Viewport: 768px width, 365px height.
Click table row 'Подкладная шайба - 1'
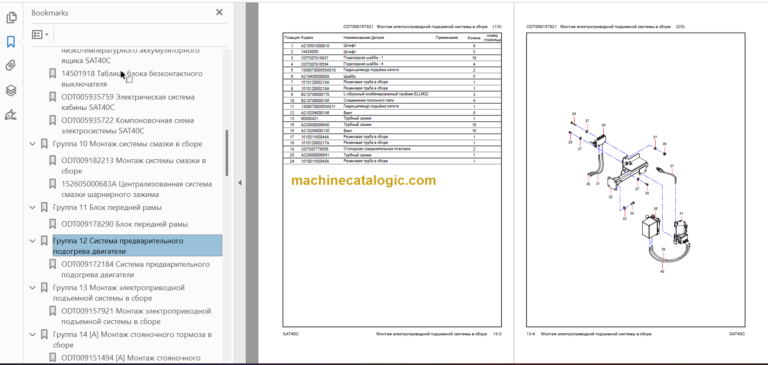(x=392, y=58)
